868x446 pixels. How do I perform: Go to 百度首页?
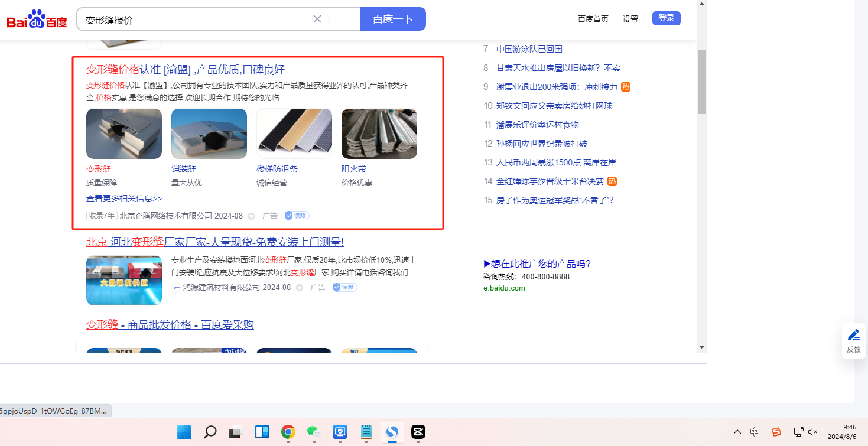pos(593,19)
